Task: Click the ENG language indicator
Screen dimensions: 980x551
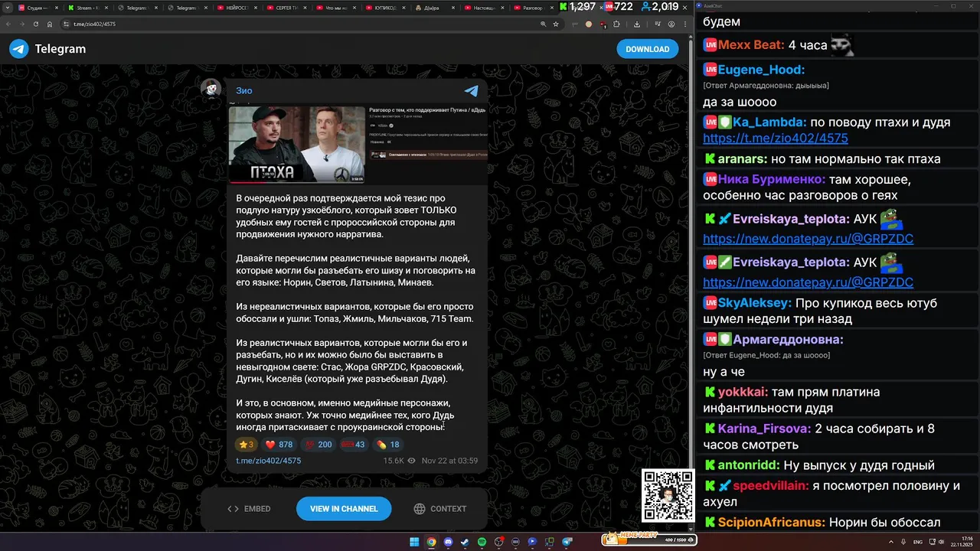Action: tap(917, 542)
